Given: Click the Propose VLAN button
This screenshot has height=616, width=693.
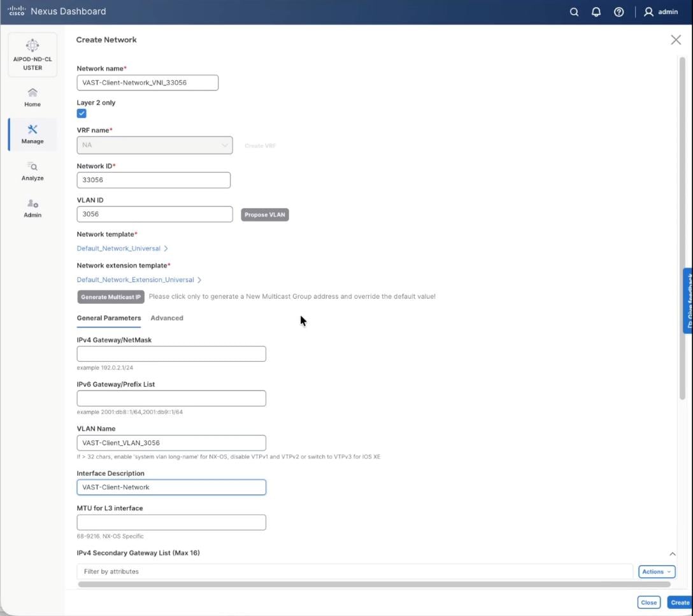Looking at the screenshot, I should (x=264, y=215).
